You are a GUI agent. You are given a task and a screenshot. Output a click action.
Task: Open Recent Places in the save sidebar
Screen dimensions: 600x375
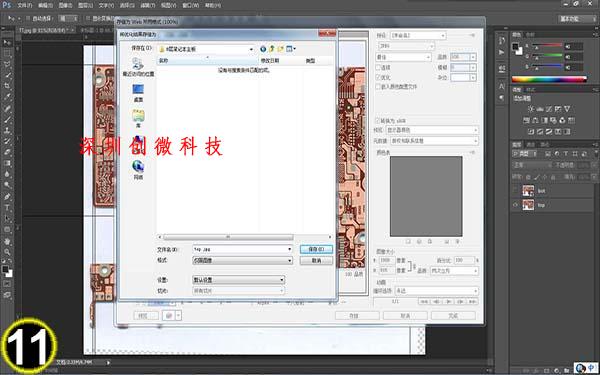point(138,67)
